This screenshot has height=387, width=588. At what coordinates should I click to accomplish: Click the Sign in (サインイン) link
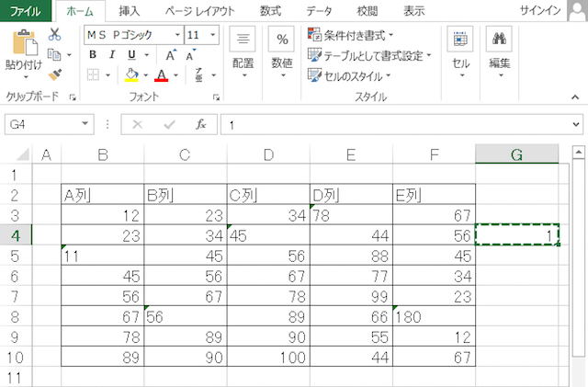pyautogui.click(x=539, y=10)
